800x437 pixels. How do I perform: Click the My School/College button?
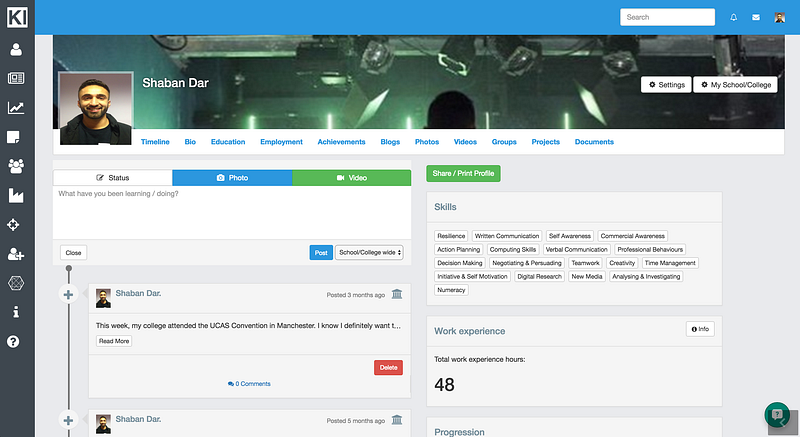pyautogui.click(x=736, y=85)
